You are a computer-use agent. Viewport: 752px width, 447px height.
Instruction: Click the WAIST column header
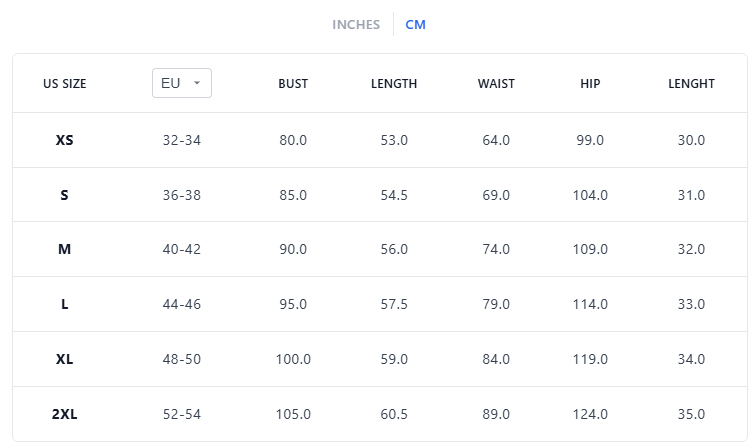[496, 84]
